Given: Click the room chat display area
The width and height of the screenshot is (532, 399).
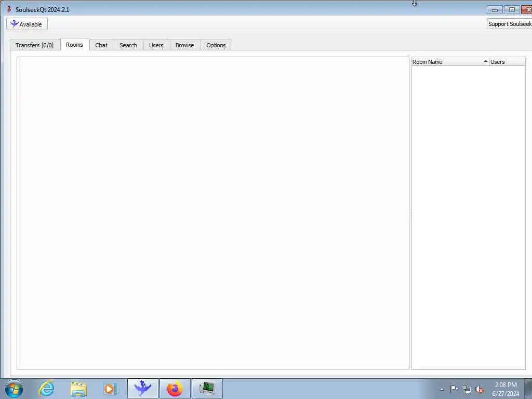Looking at the screenshot, I should [212, 212].
